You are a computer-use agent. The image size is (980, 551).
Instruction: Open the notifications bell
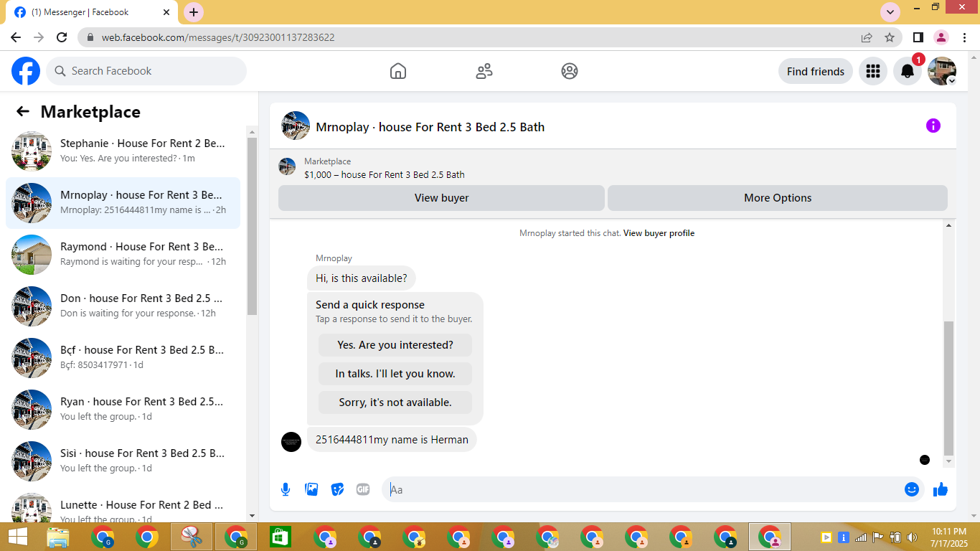(x=908, y=71)
